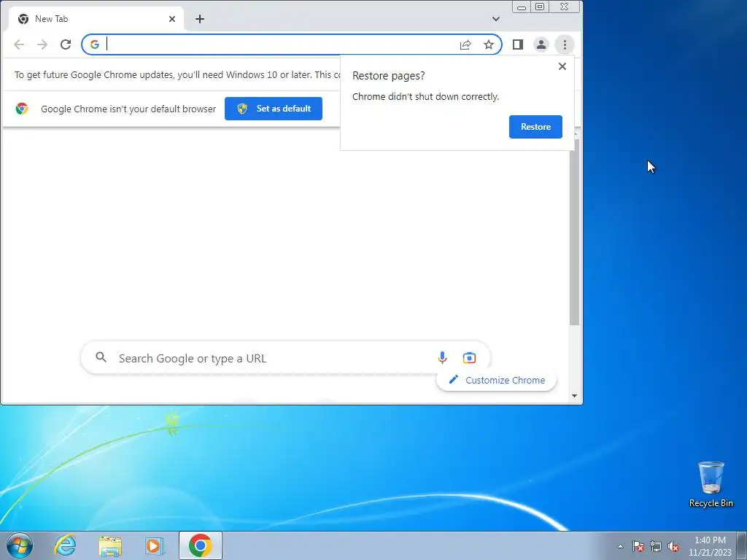Click the Chrome taskbar button
747x560 pixels.
(201, 545)
